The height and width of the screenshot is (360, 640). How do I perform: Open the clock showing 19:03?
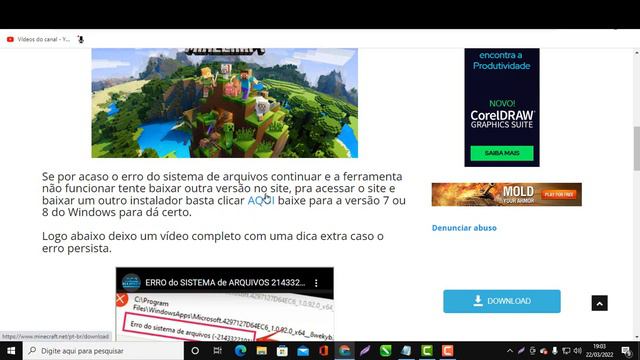coord(599,351)
